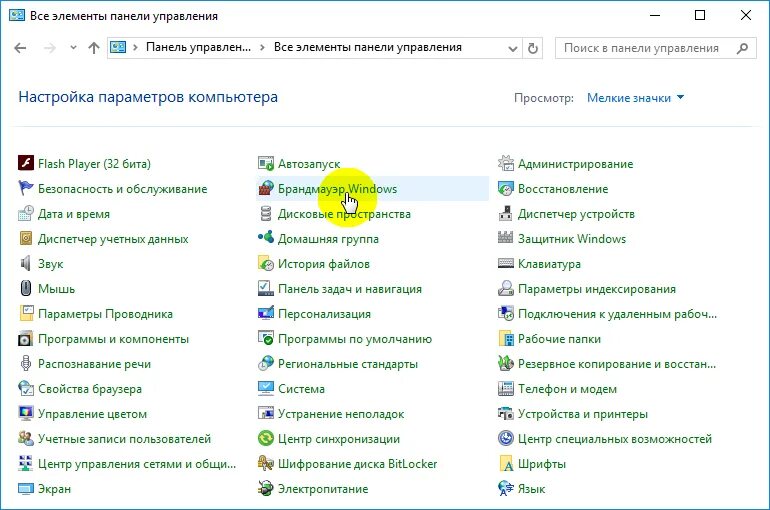Image resolution: width=770 pixels, height=510 pixels.
Task: Click Все элементы панели управления breadcrumb
Action: (x=368, y=47)
